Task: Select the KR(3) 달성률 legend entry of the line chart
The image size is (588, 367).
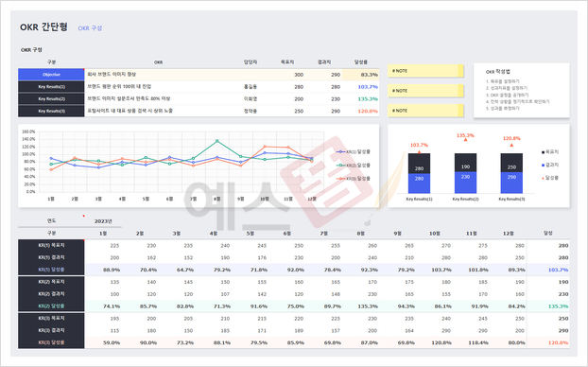Action: coord(354,179)
